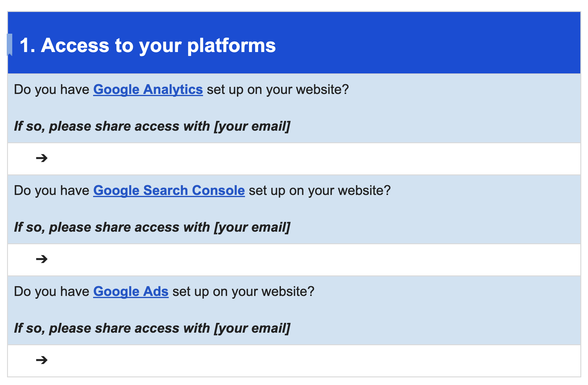Click '[your email]' placeholder in Analytics section
This screenshot has width=588, height=385.
coord(252,126)
